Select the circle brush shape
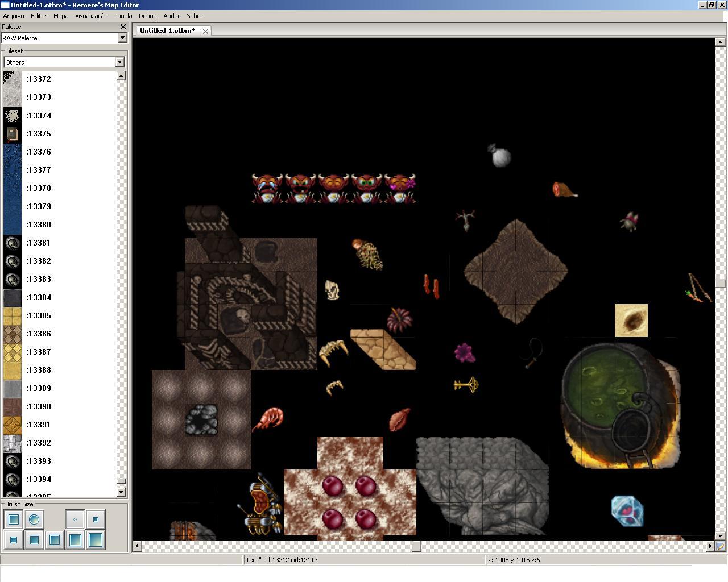The image size is (728, 582). click(x=34, y=519)
